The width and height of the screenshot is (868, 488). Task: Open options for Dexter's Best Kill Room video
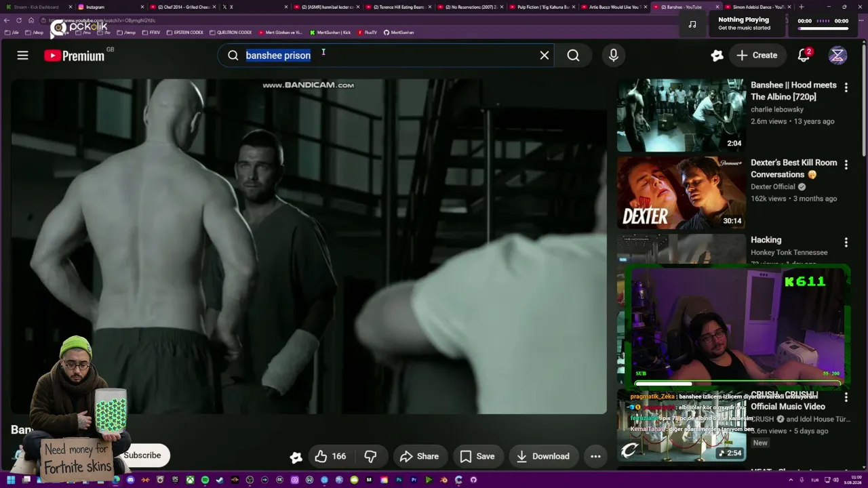click(x=846, y=165)
